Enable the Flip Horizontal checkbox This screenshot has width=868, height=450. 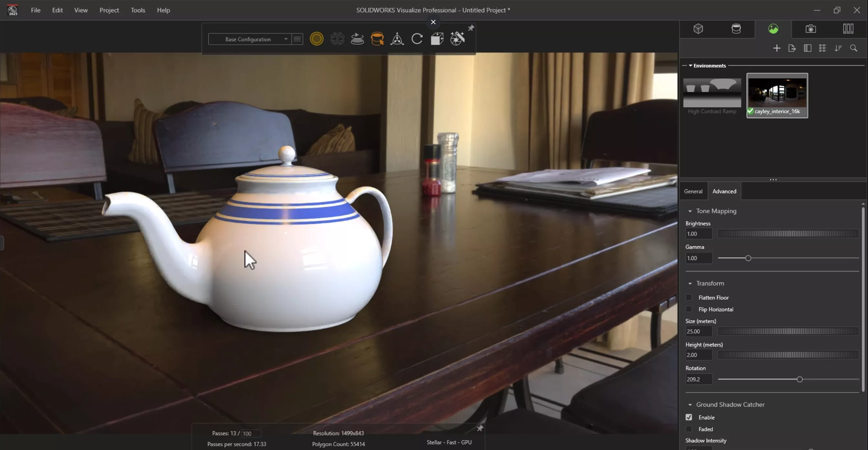pos(689,309)
